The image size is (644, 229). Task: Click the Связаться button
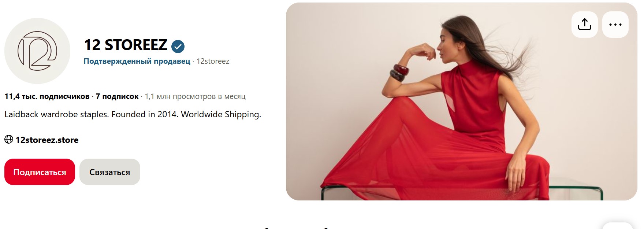tap(110, 172)
